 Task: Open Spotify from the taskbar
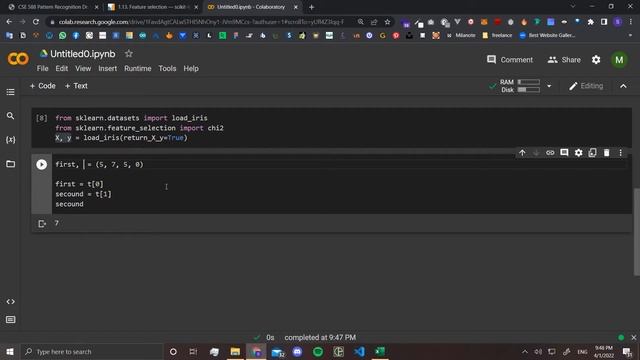(x=318, y=351)
